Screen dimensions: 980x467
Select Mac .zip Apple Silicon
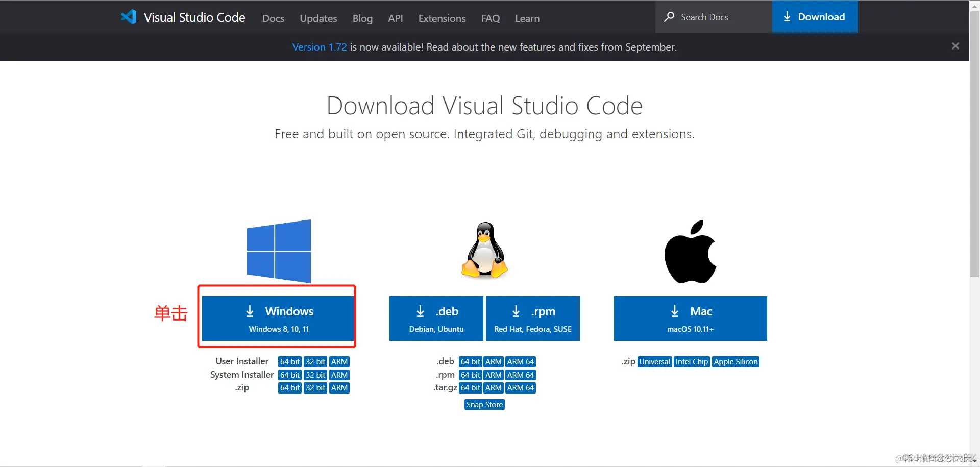pos(736,362)
